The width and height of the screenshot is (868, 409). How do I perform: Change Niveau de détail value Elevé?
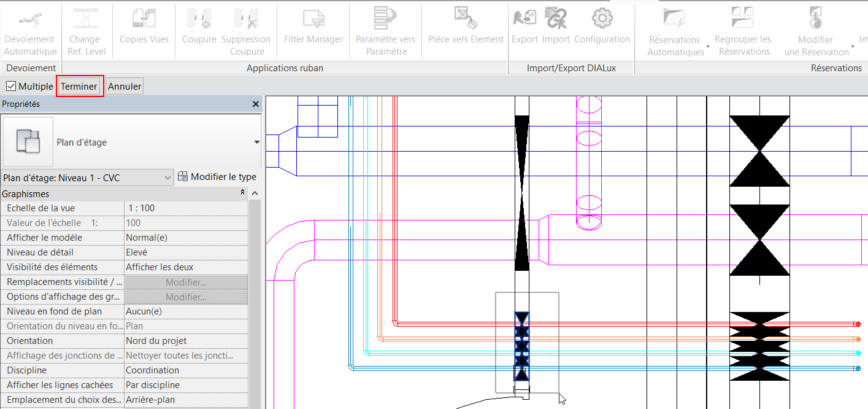click(x=186, y=252)
